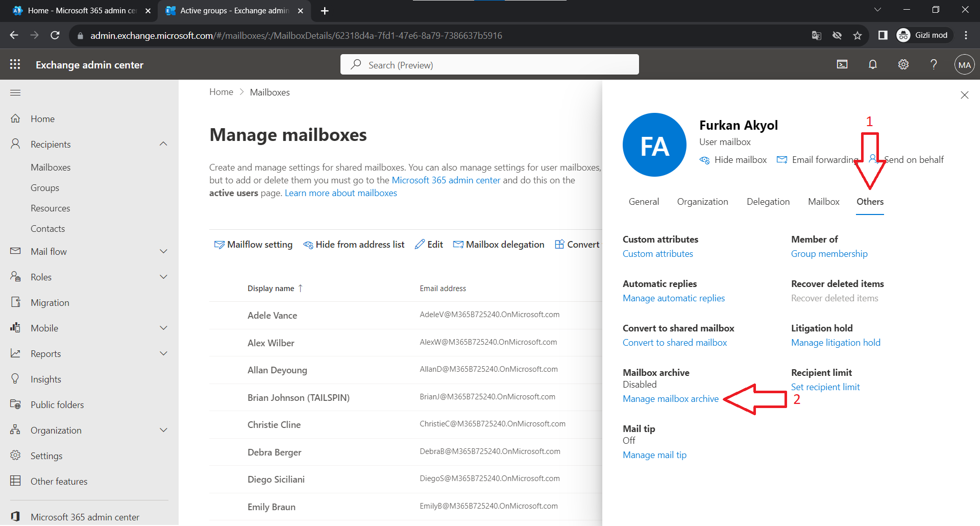This screenshot has height=526, width=980.
Task: Open Manage litigation hold link
Action: pyautogui.click(x=836, y=343)
